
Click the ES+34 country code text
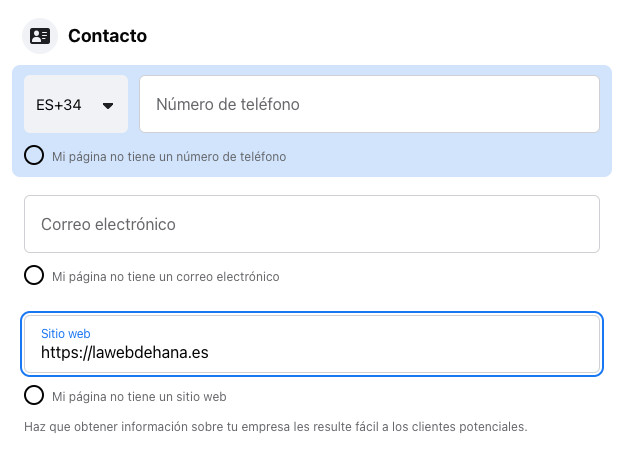pyautogui.click(x=59, y=105)
